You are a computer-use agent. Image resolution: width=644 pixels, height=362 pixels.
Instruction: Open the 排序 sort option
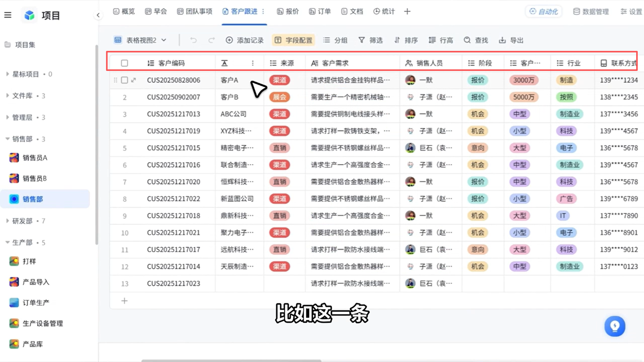click(x=406, y=40)
